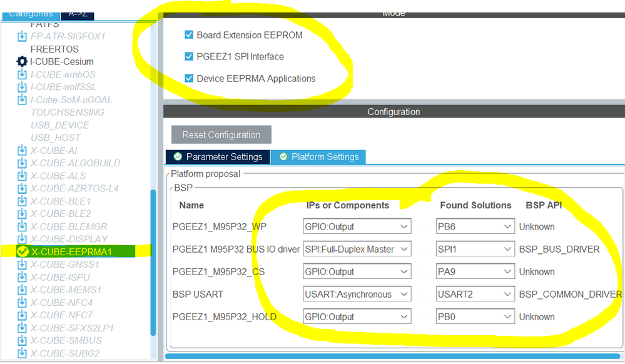Screen dimensions: 625x364
Task: Click download icon next to I-CUBE-embOS
Action: click(22, 74)
